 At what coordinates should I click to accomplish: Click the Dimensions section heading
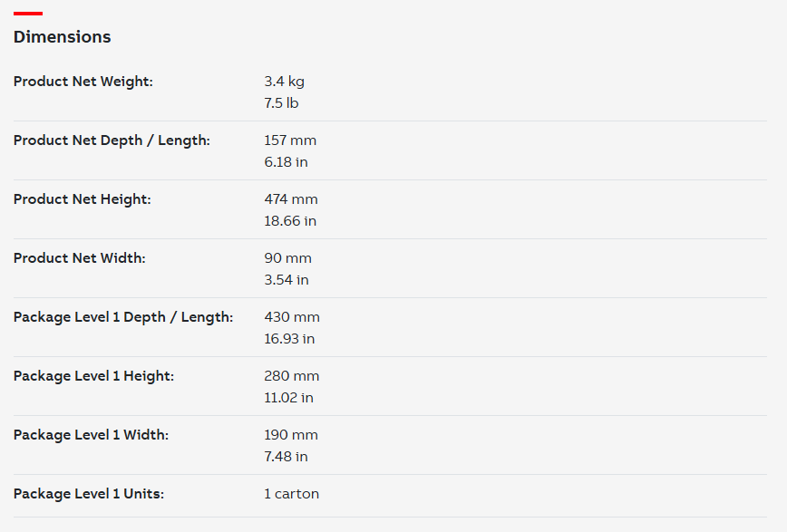pyautogui.click(x=63, y=36)
